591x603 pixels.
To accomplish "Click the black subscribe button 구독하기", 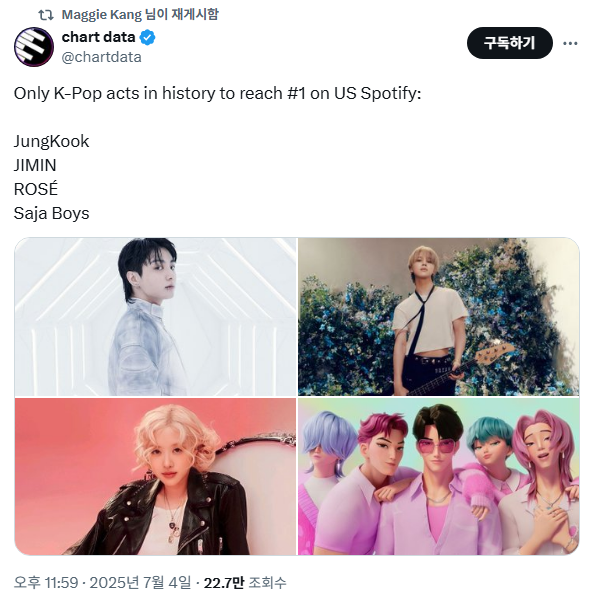I will pyautogui.click(x=509, y=43).
